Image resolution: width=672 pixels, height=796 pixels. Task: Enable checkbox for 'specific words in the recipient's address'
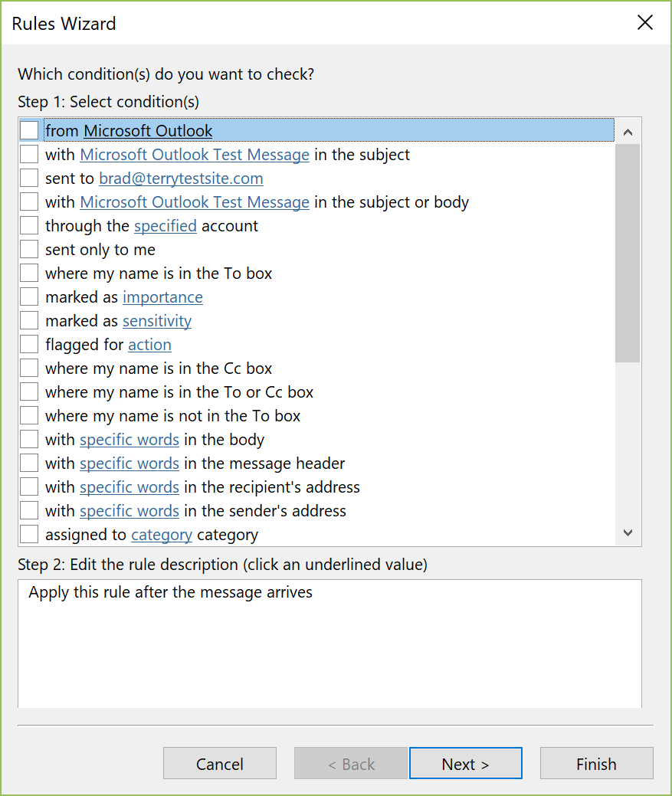coord(29,486)
